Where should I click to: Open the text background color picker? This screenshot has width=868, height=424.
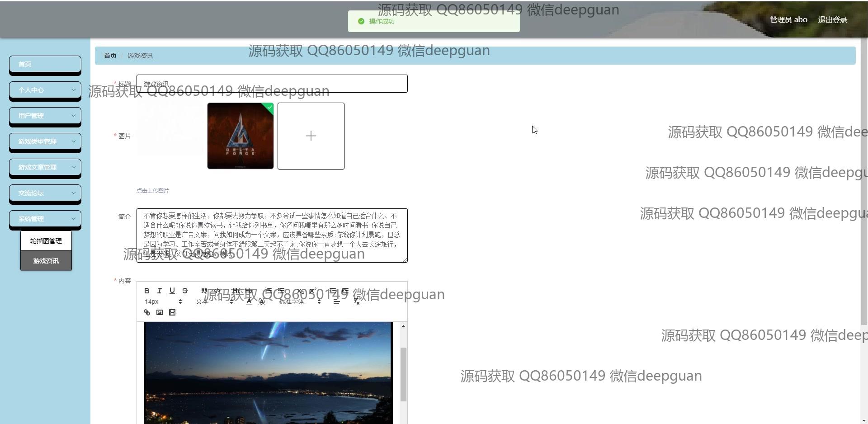tap(262, 302)
